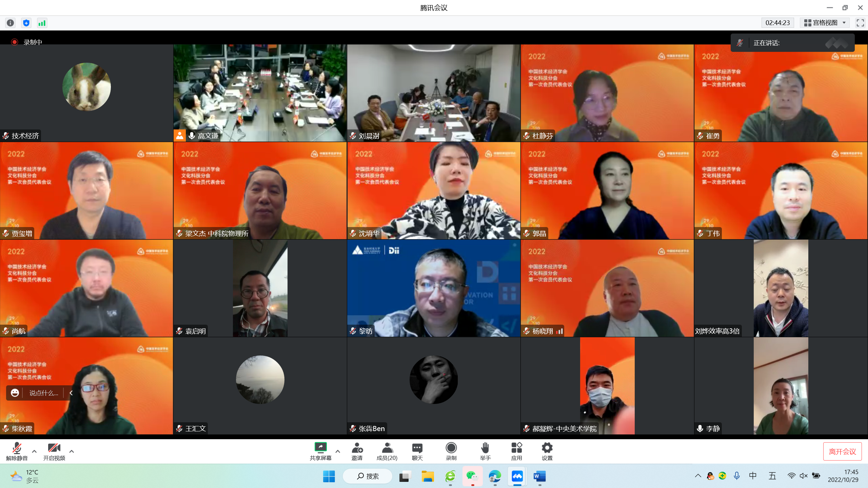Click the raise hand icon
Image resolution: width=868 pixels, height=488 pixels.
tap(485, 448)
